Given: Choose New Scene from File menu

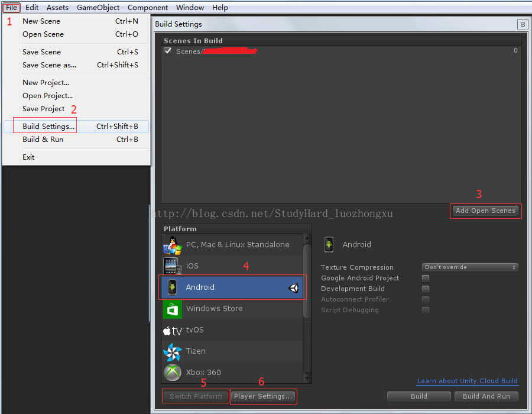Looking at the screenshot, I should point(76,21).
